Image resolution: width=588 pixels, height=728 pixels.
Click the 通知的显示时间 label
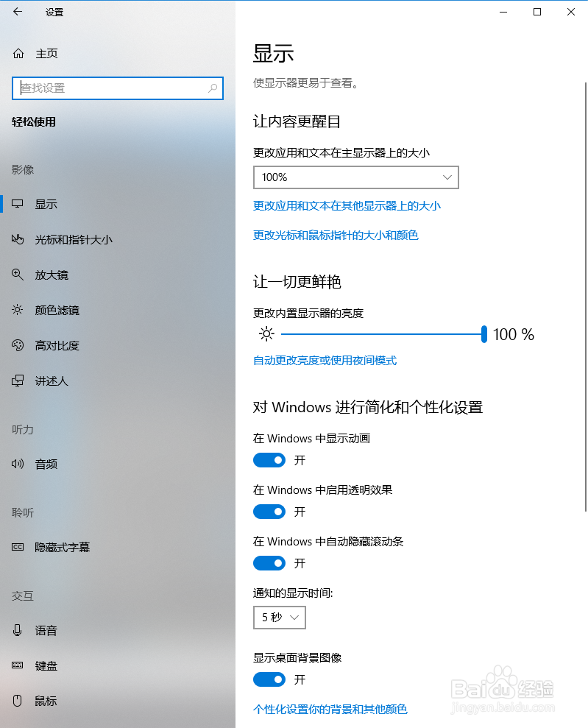[x=293, y=593]
